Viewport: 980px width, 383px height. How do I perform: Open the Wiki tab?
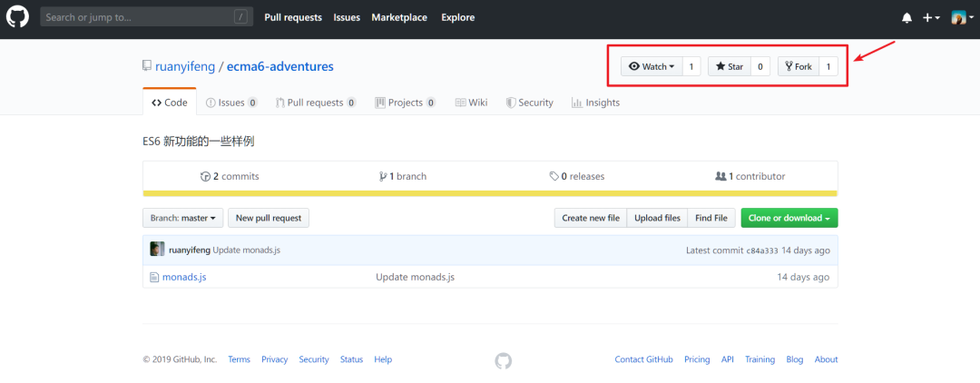(x=471, y=103)
